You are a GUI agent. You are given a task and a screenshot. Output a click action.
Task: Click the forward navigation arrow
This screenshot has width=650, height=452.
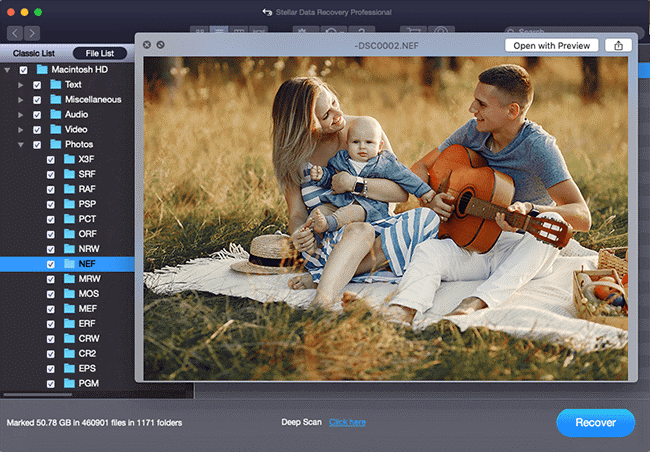[38, 33]
